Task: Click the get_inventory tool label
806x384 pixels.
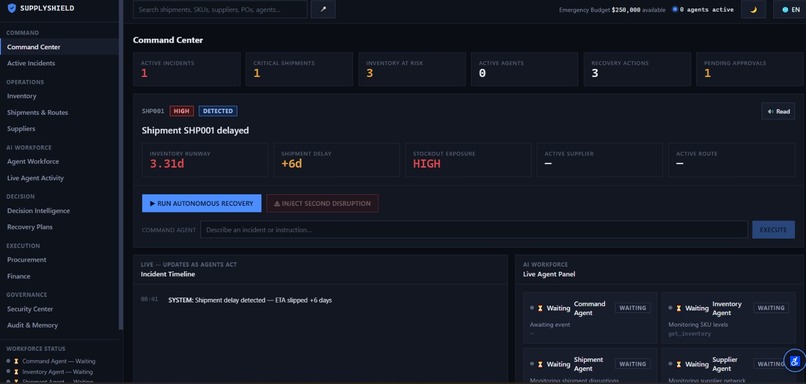Action: tap(689, 334)
